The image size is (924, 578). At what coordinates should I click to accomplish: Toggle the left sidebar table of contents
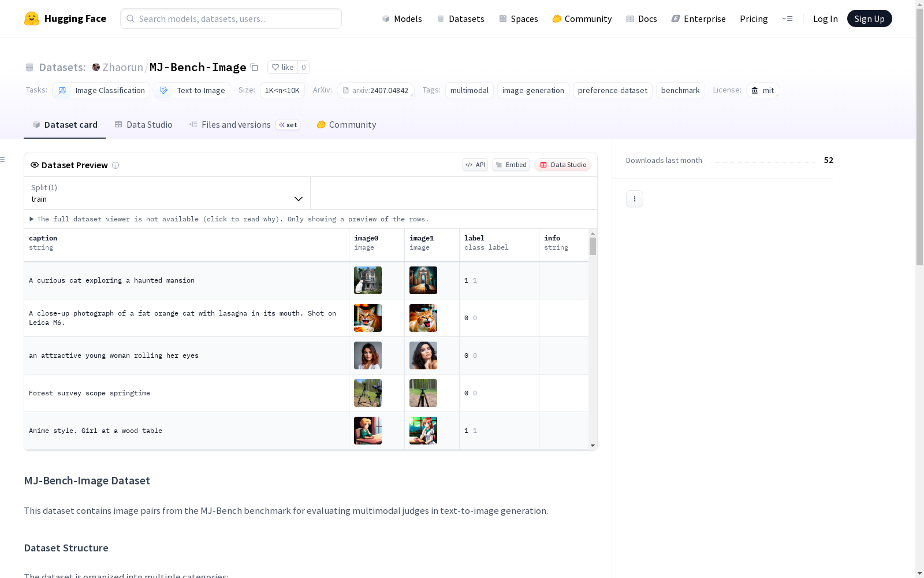[3, 160]
